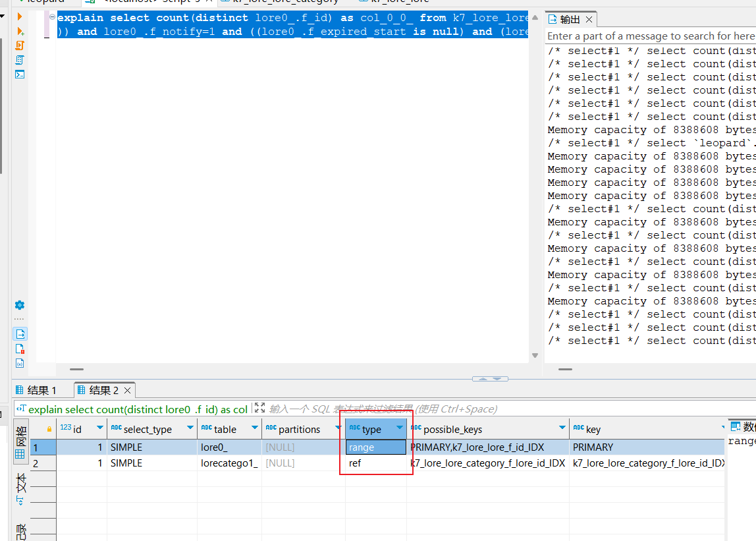Click the Explain execution plan icon
This screenshot has height=541, width=756.
[20, 60]
